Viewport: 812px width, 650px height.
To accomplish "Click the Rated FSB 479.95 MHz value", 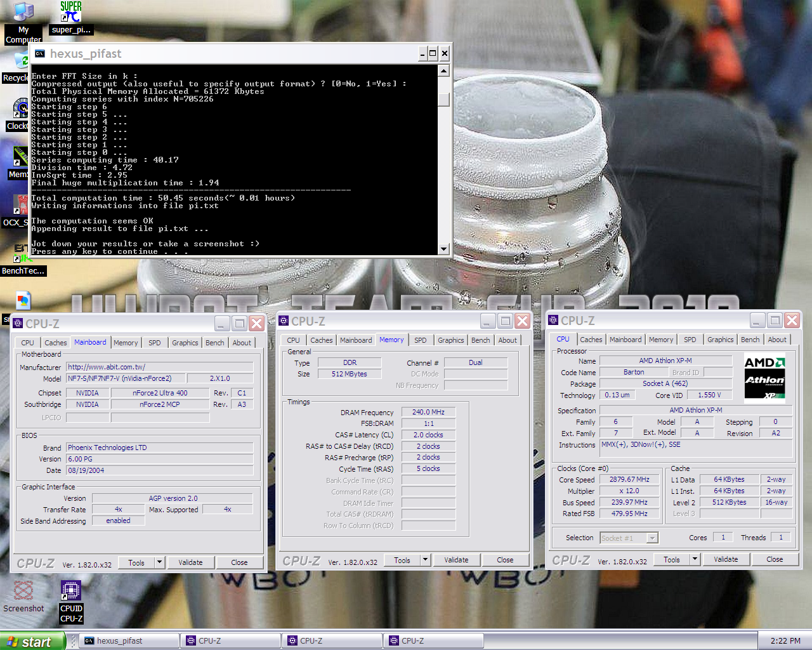I will click(x=629, y=514).
